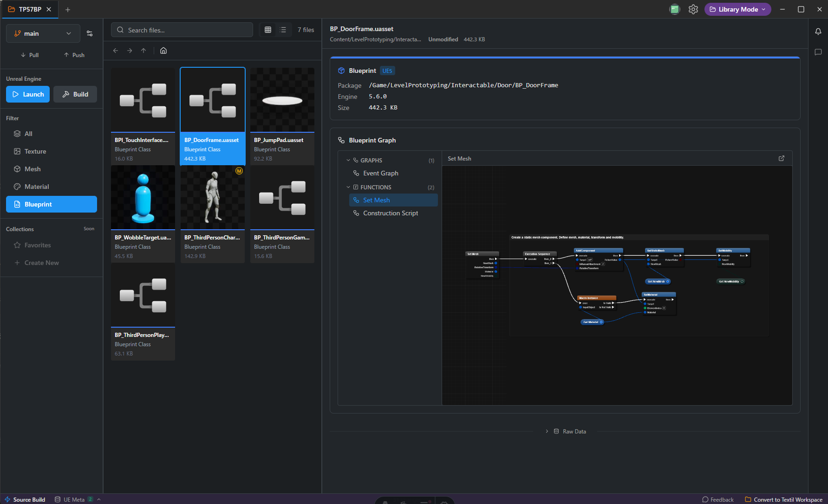
Task: Switch to list view layout
Action: coord(283,30)
